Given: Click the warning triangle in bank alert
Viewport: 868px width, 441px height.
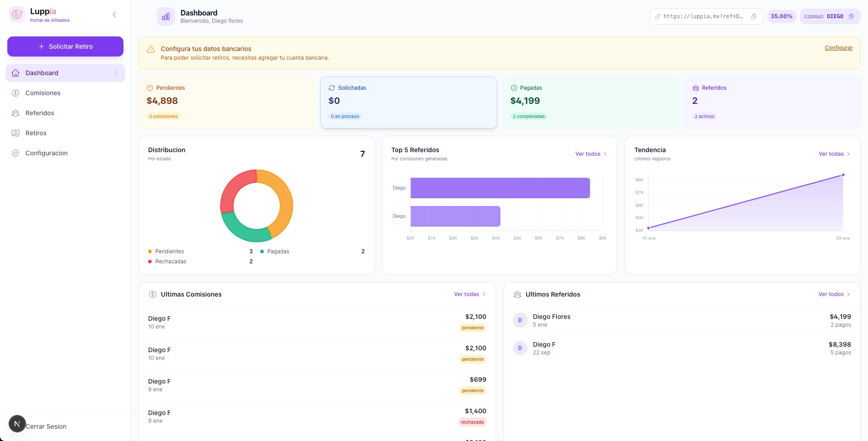Looking at the screenshot, I should click(151, 49).
